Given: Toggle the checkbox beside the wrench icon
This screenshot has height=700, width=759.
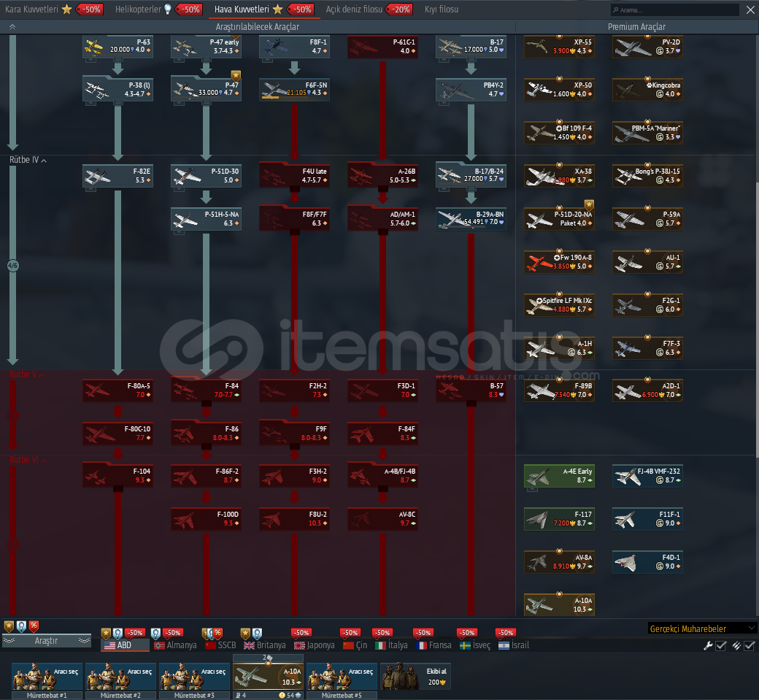Looking at the screenshot, I should point(721,645).
